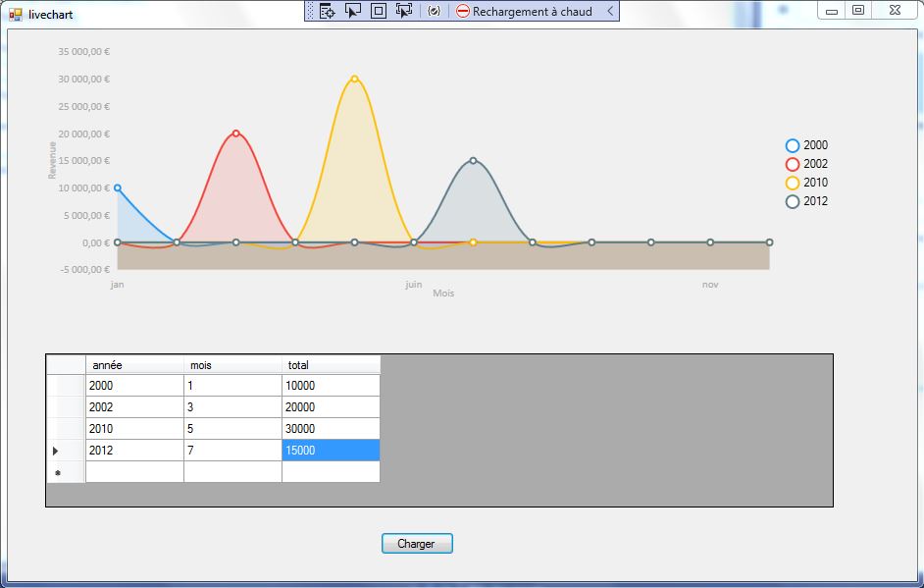Collapse the debug toolbar with the chevron
This screenshot has height=588, width=924.
[610, 11]
